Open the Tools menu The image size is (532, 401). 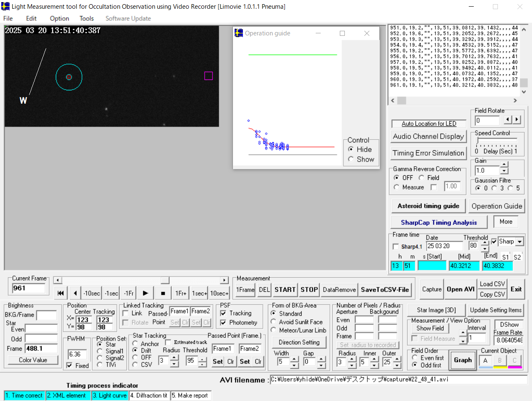tap(87, 18)
